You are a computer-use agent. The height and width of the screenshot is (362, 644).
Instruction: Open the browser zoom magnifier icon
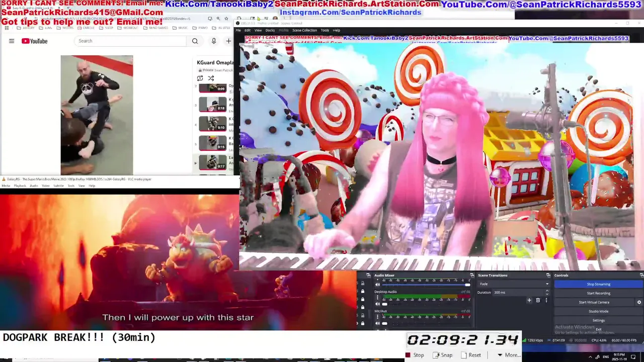[218, 19]
